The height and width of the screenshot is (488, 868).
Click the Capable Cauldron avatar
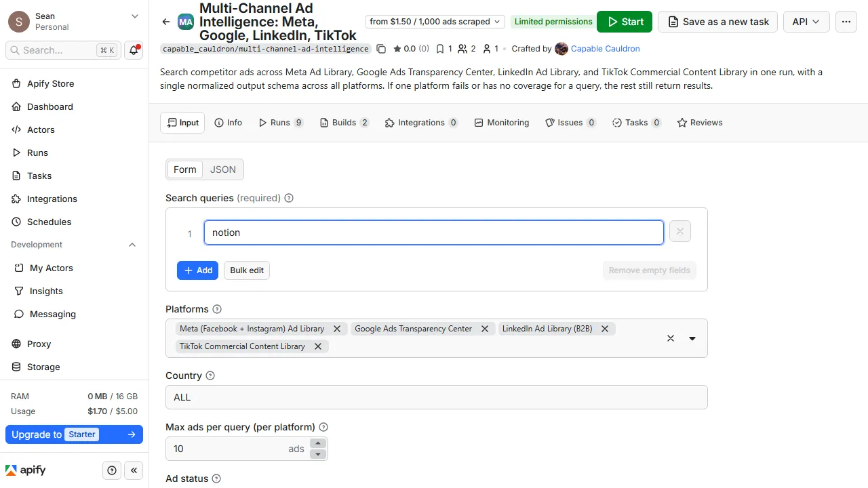pos(561,49)
